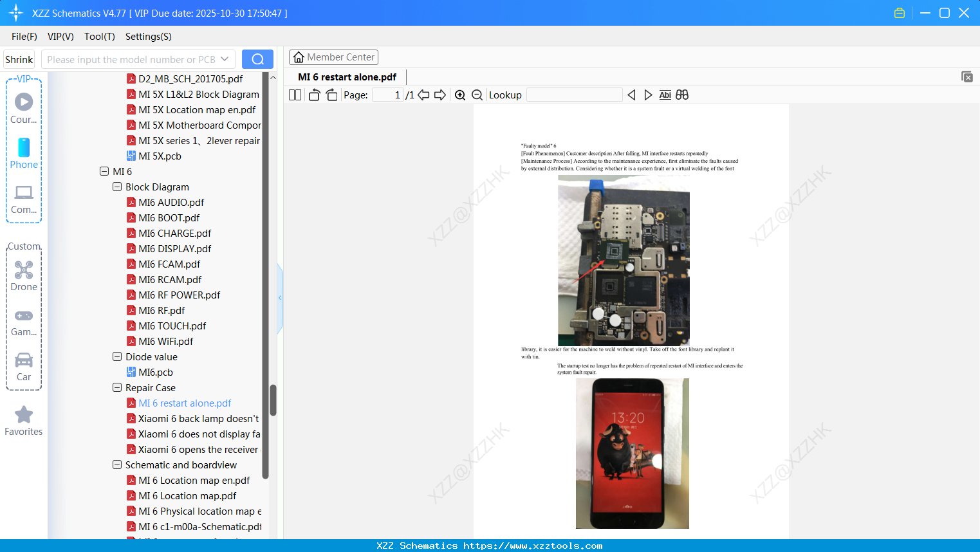Viewport: 980px width, 552px height.
Task: Go to previous page arrow
Action: tap(423, 95)
